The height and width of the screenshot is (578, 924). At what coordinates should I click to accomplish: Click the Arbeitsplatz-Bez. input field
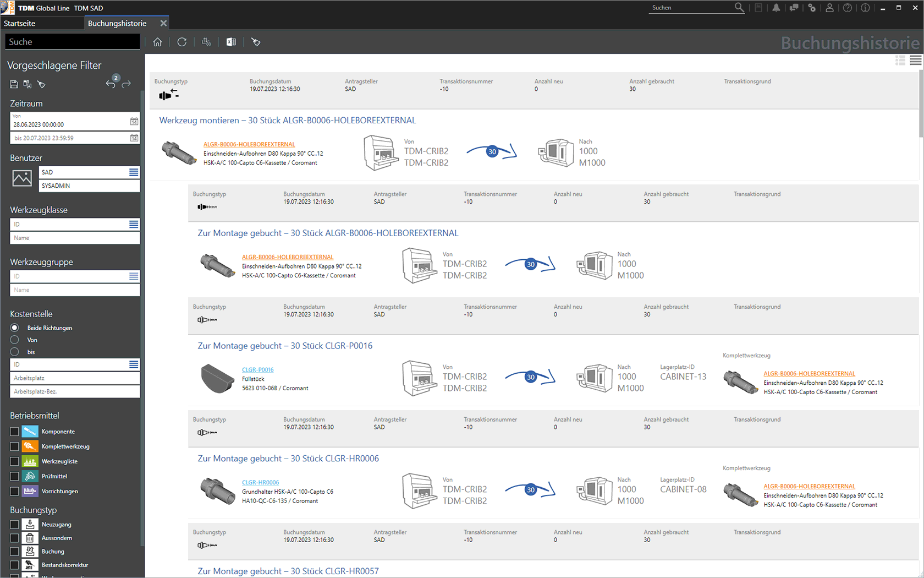coord(75,391)
